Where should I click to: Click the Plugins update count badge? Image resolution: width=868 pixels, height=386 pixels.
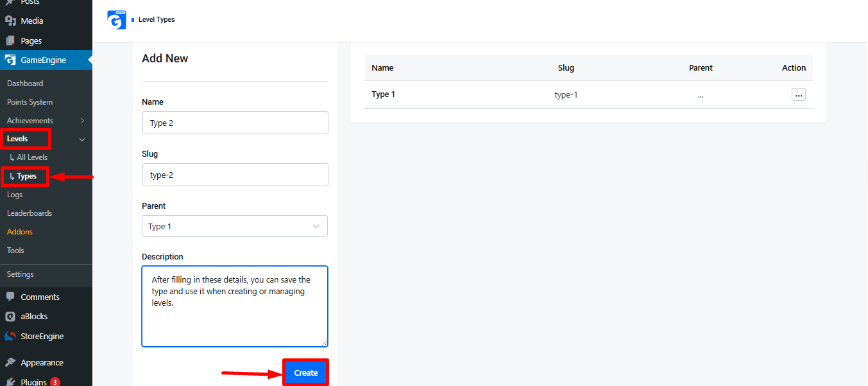coord(55,382)
